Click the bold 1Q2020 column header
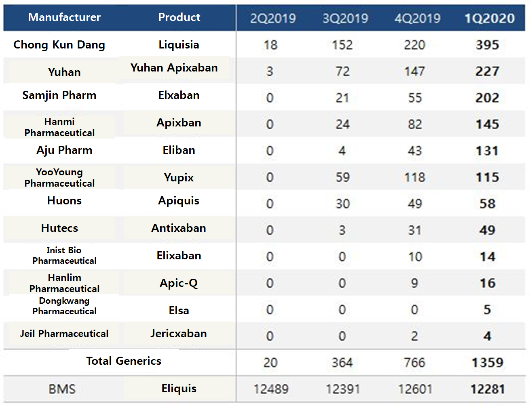 point(490,18)
